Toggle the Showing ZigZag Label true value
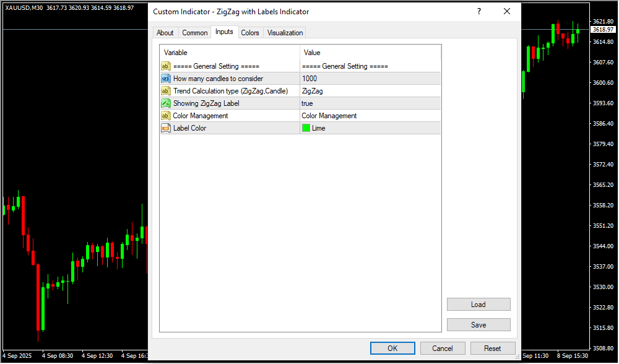619x364 pixels. (x=370, y=103)
